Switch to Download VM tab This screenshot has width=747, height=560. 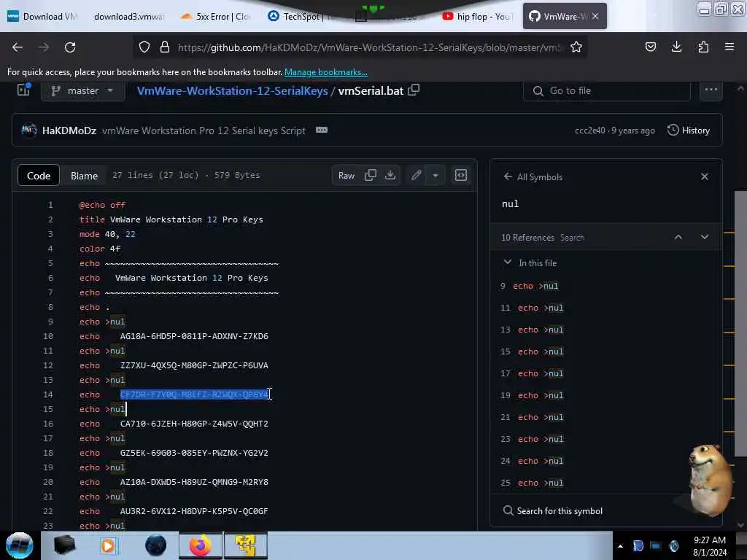[x=42, y=16]
